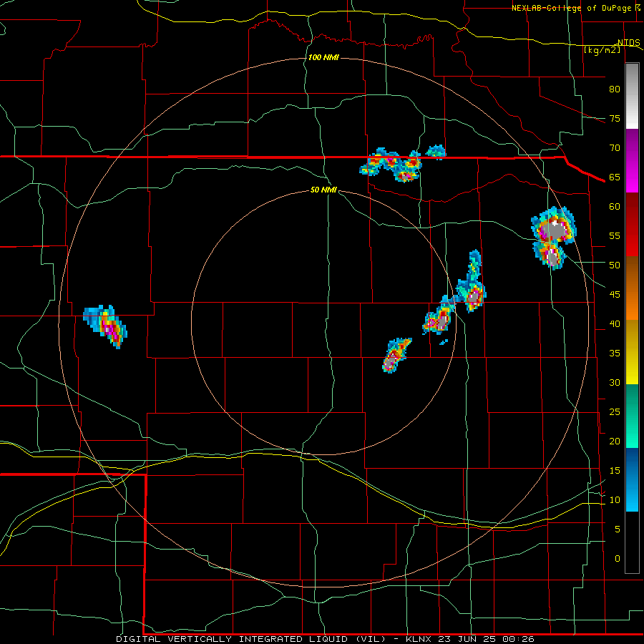The height and width of the screenshot is (644, 644).
Task: Click the "KLNX" station identifier in the caption
Action: pos(420,639)
